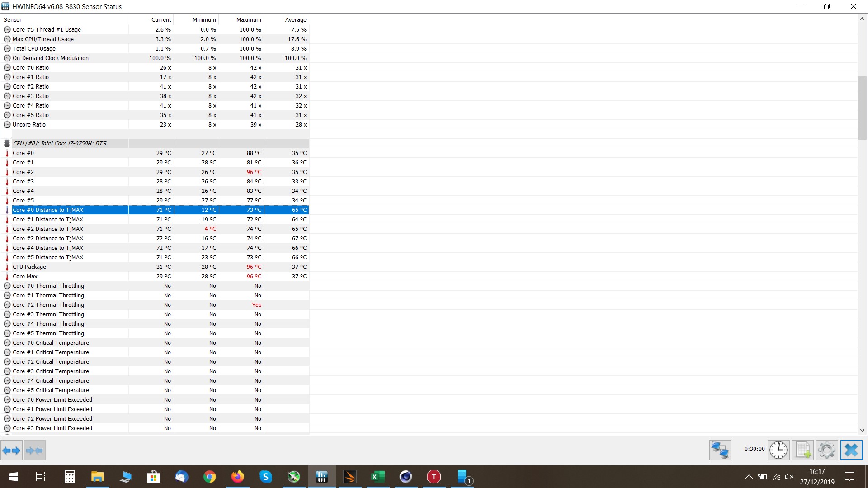Open Skype from taskbar
This screenshot has height=488, width=868.
click(265, 477)
